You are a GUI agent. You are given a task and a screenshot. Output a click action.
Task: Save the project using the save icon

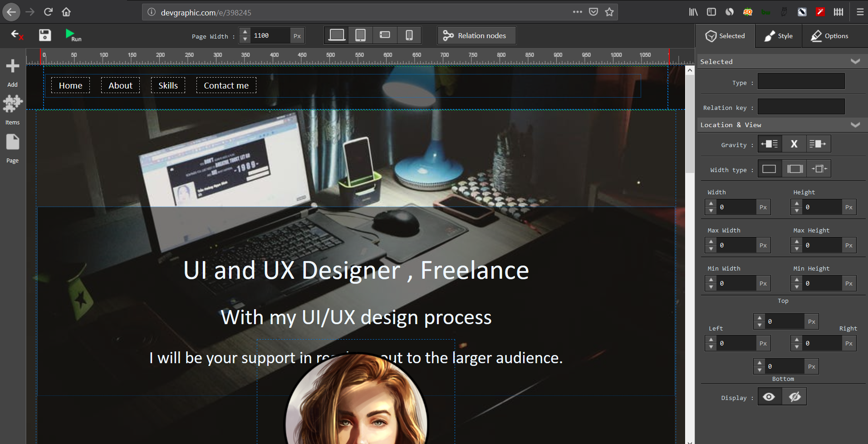click(45, 35)
